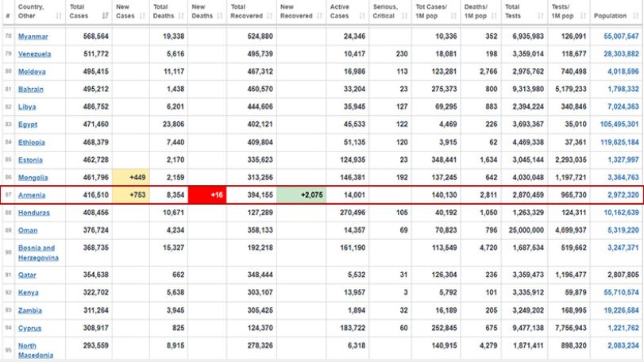Sort by the Total Cases column icon
The image size is (644, 362).
pos(106,16)
